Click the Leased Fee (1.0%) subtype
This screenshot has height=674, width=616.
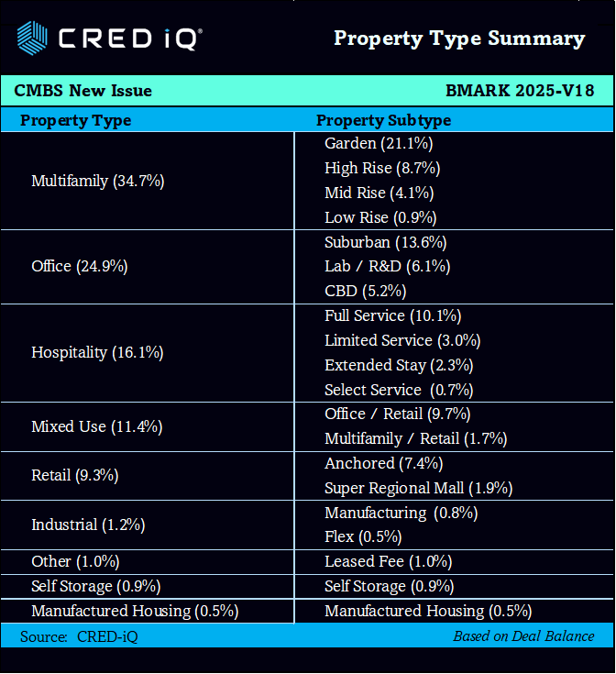tap(388, 561)
